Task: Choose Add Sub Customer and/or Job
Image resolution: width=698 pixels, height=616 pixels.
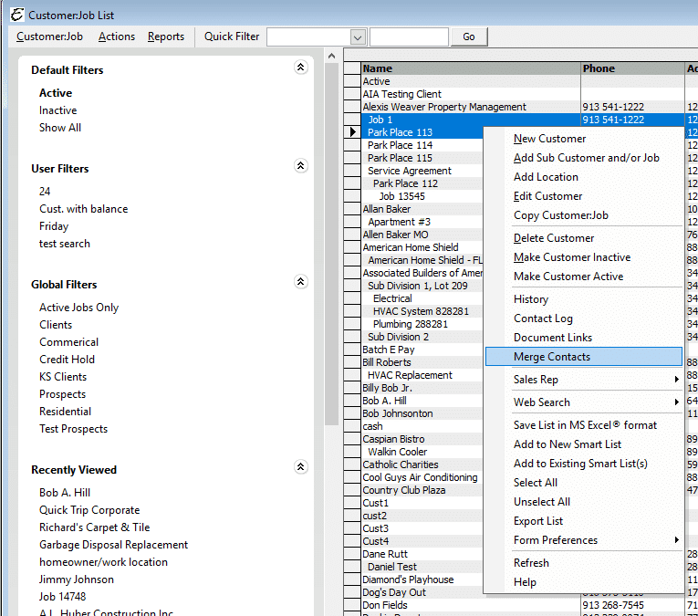Action: (587, 158)
